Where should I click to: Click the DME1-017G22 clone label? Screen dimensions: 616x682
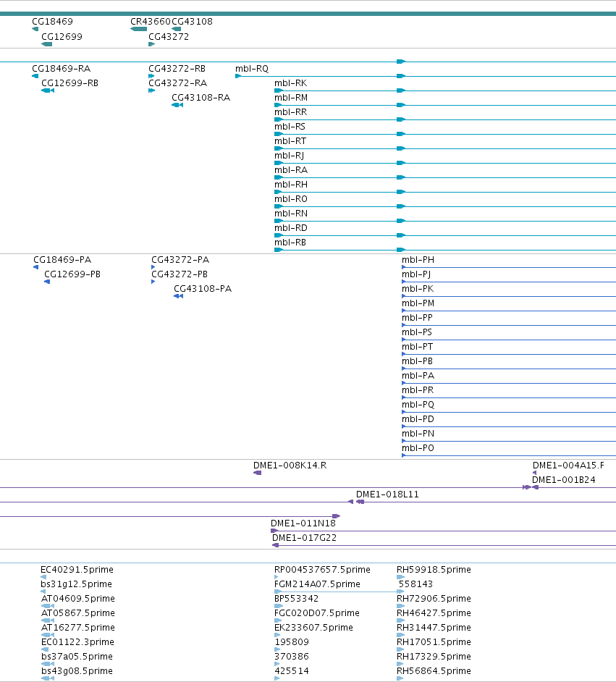[x=304, y=538]
